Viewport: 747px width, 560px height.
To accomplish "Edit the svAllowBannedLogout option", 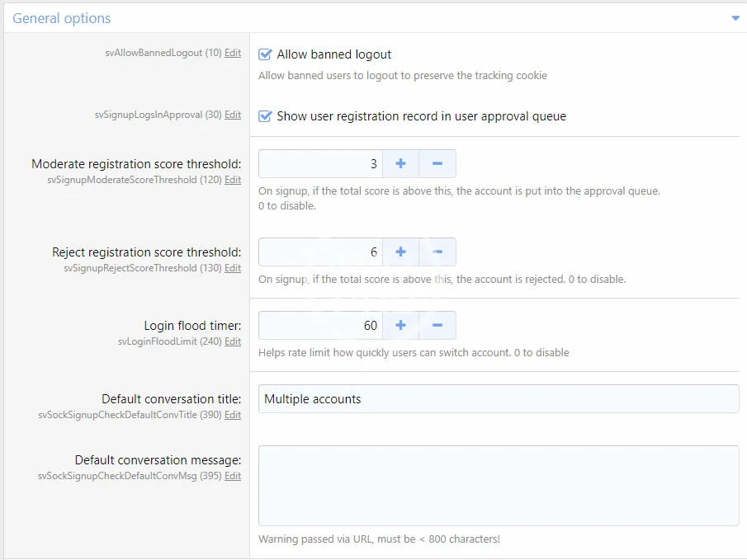I will (233, 53).
